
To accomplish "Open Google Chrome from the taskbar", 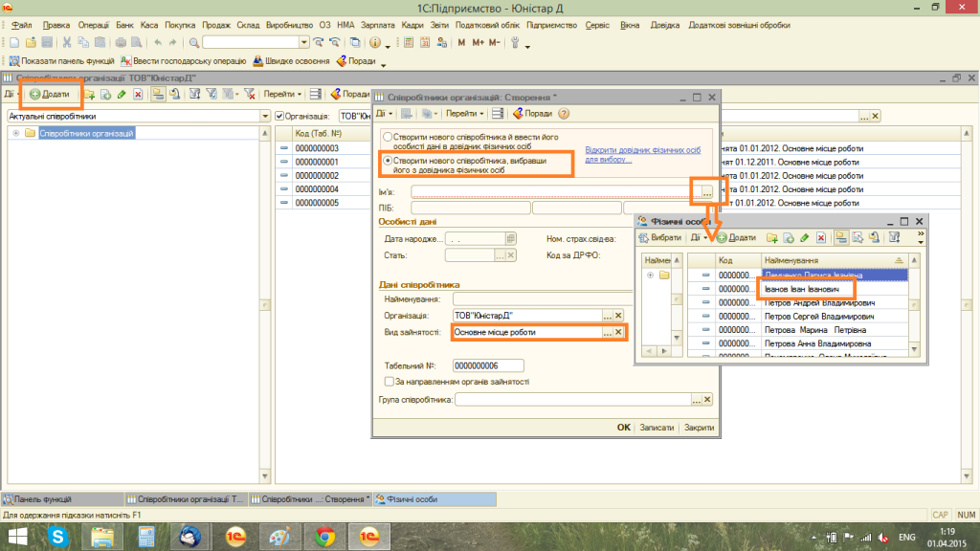I will pos(324,537).
